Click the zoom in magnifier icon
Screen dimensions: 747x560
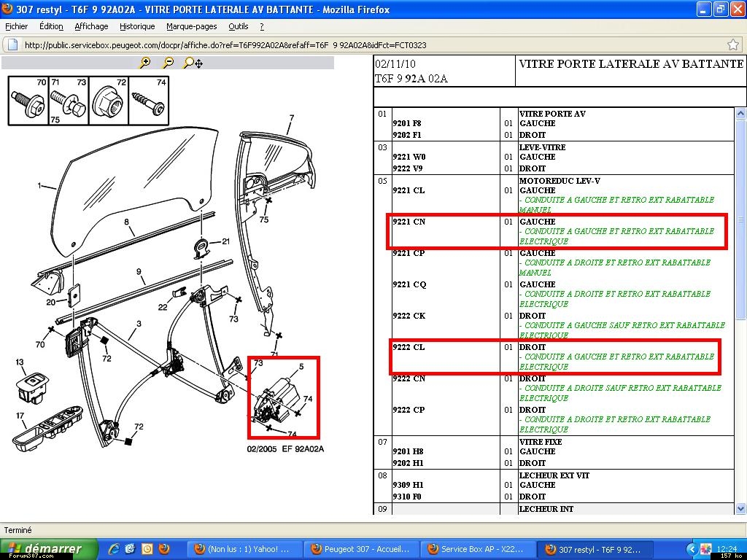coord(145,63)
